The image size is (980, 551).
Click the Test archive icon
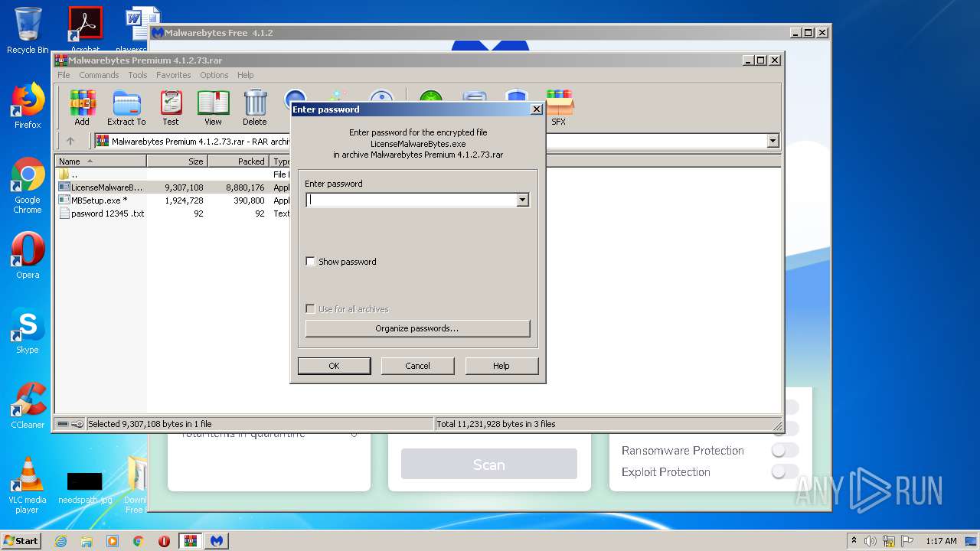(x=171, y=107)
